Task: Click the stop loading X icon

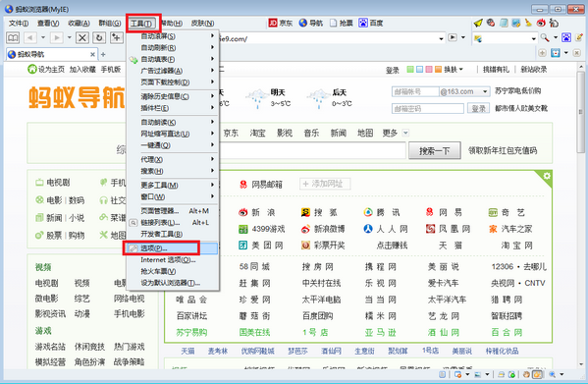Action: click(x=82, y=38)
